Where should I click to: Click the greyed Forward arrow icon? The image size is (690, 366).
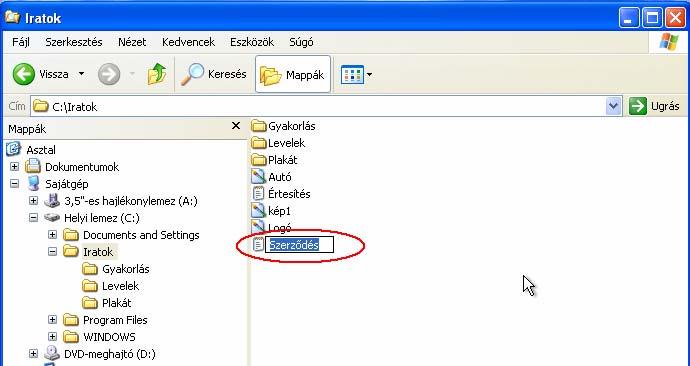[x=109, y=74]
